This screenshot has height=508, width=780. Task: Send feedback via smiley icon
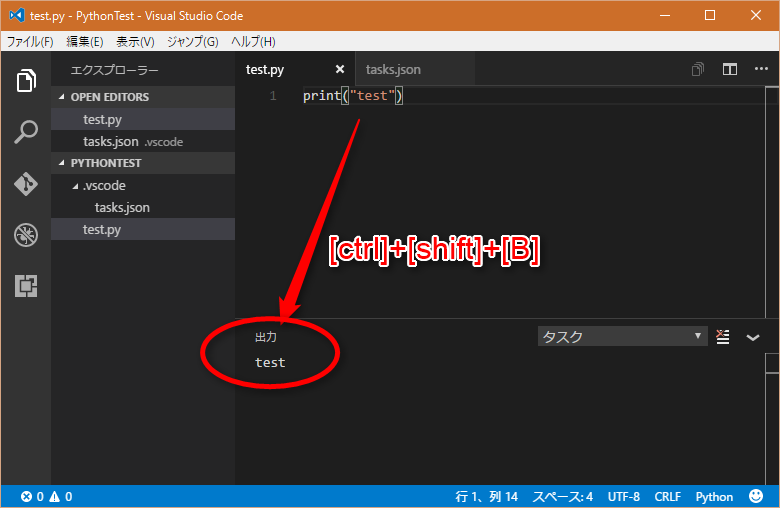756,496
